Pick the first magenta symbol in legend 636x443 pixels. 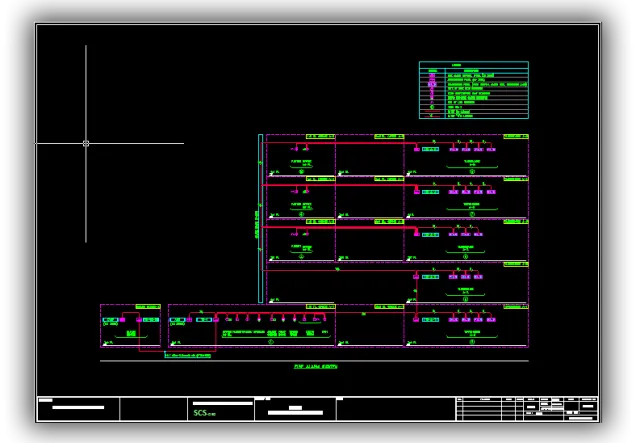[432, 75]
